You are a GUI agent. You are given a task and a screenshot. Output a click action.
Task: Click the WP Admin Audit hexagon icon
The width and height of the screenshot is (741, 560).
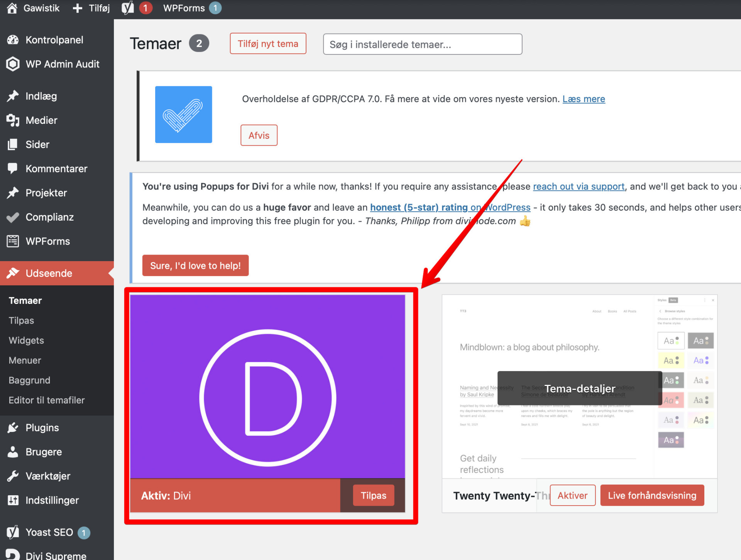[13, 64]
